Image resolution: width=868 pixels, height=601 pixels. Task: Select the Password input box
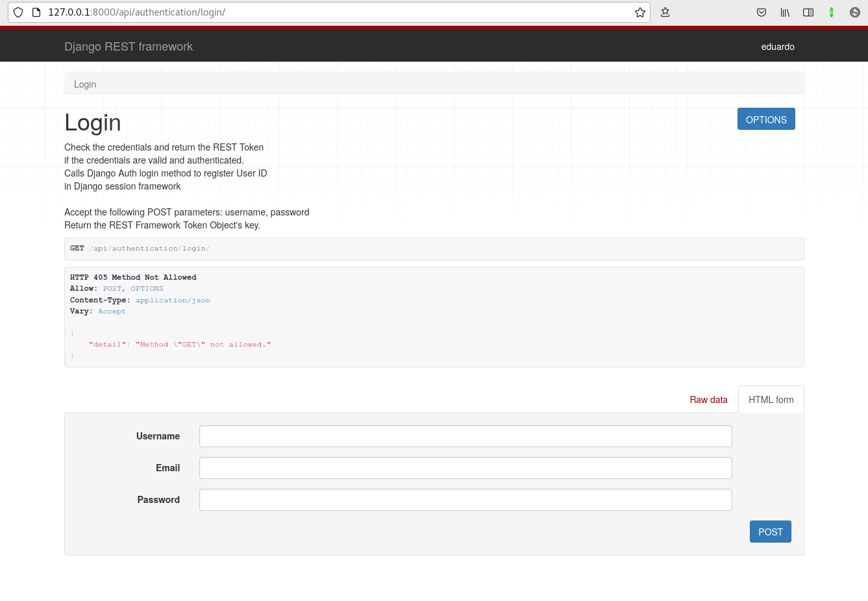click(465, 500)
